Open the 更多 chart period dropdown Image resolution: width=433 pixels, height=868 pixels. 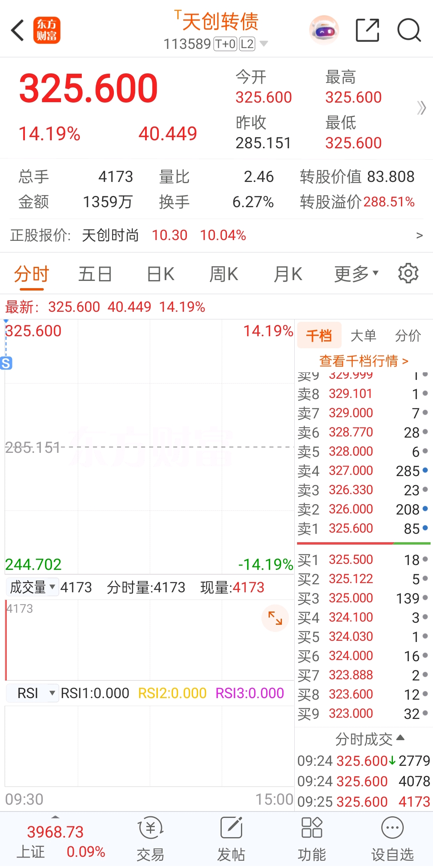click(356, 274)
